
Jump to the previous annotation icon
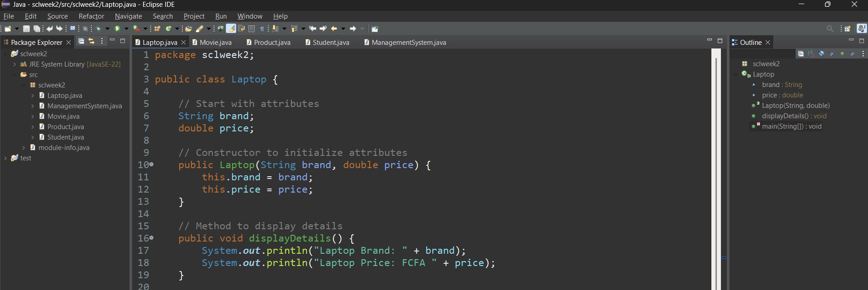[x=294, y=29]
